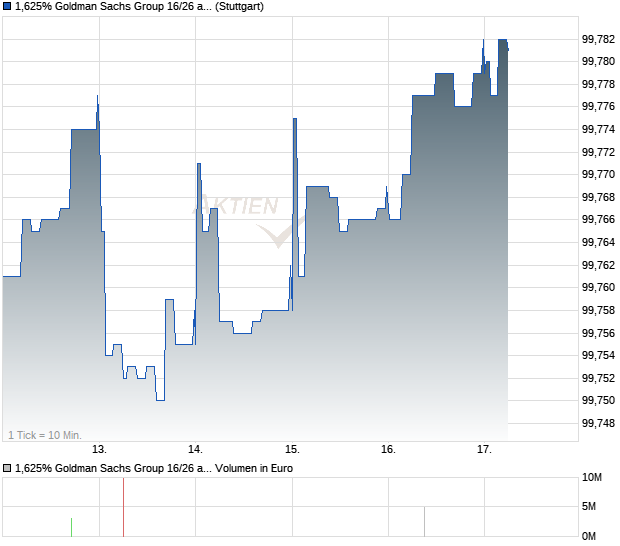Click the green volume bar
The image size is (620, 546).
tap(72, 527)
